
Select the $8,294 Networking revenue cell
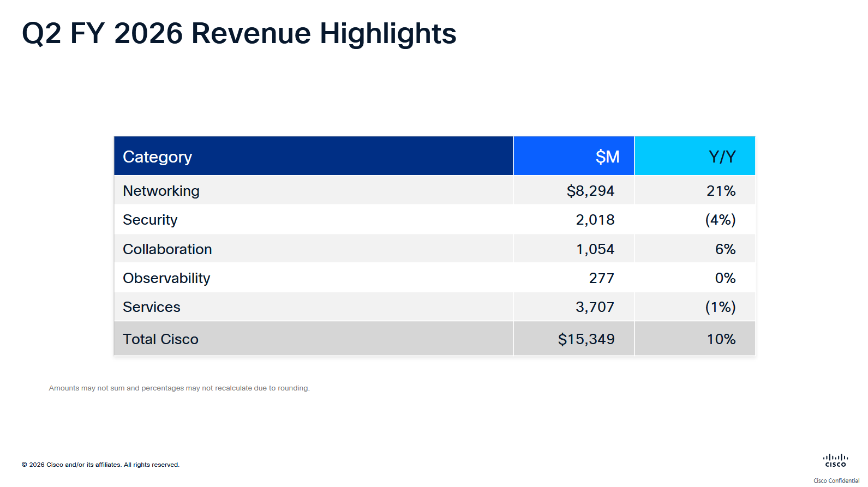(x=590, y=191)
